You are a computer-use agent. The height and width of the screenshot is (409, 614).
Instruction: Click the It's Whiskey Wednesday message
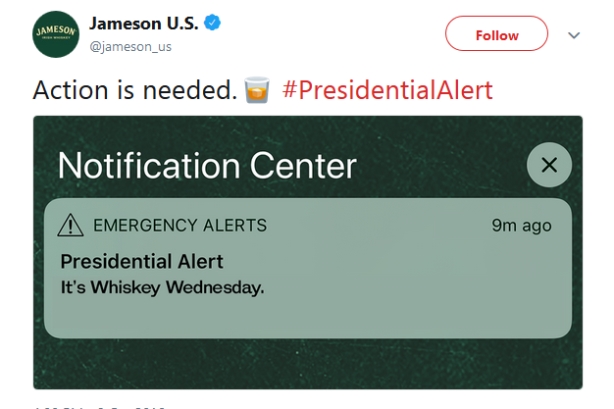coord(163,287)
